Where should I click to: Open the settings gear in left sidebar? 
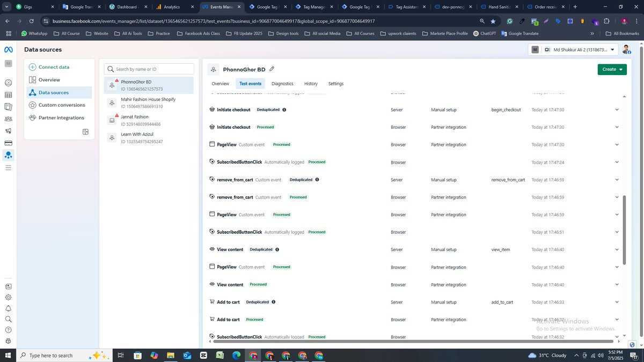coord(8,297)
